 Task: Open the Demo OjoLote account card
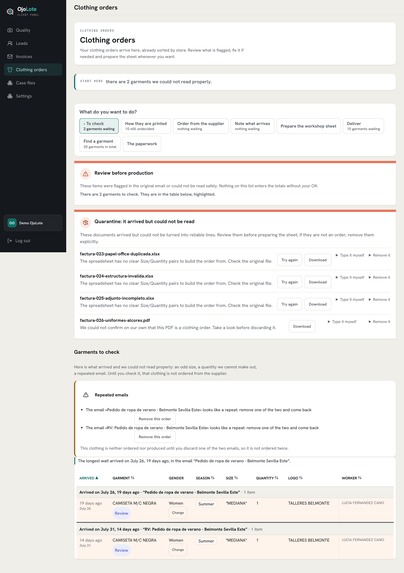tap(33, 223)
